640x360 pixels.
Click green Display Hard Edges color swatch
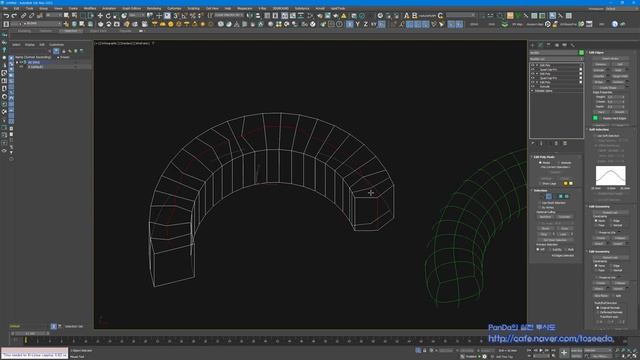(x=596, y=118)
